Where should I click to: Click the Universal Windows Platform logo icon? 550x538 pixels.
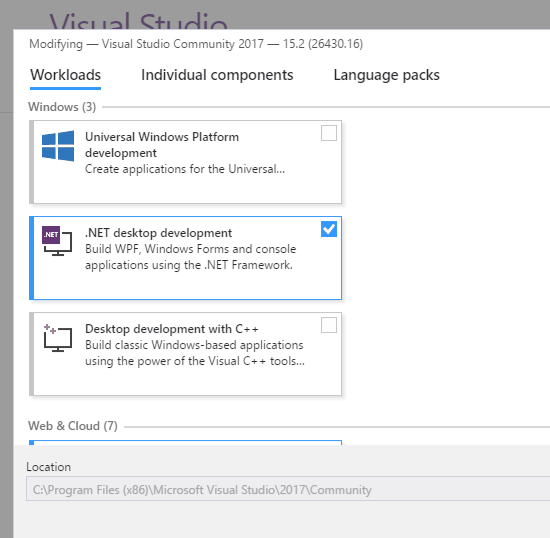tap(58, 146)
